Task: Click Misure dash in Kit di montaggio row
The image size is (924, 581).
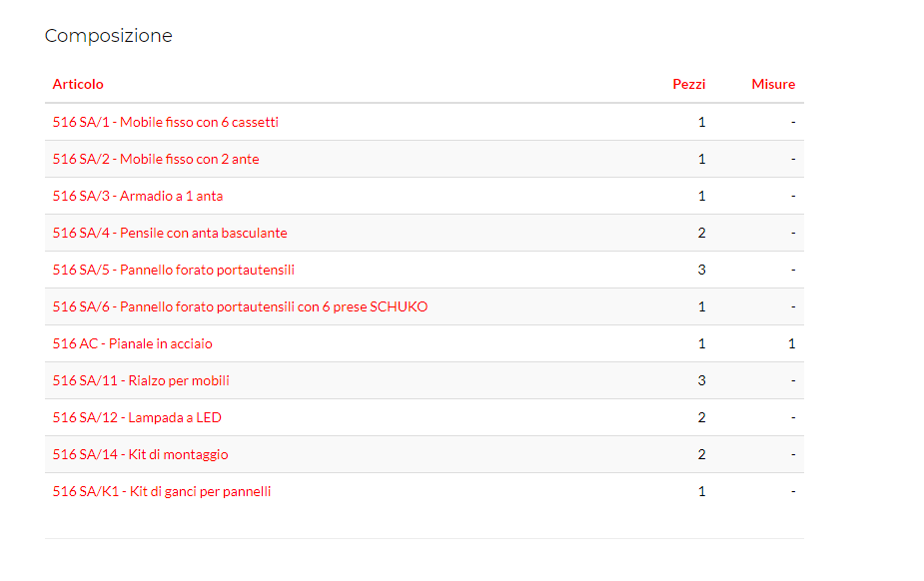Action: click(x=793, y=454)
